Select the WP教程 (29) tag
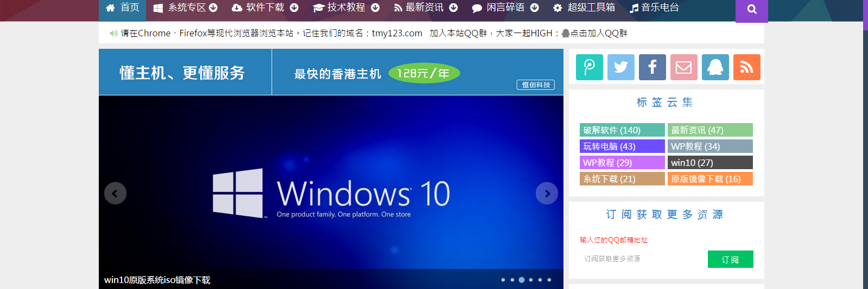868x289 pixels. pos(622,163)
